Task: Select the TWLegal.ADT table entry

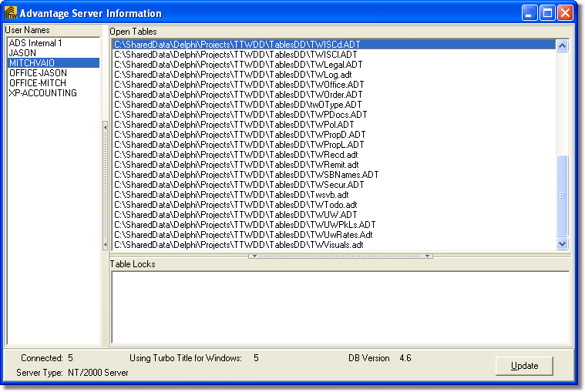Action: [238, 65]
